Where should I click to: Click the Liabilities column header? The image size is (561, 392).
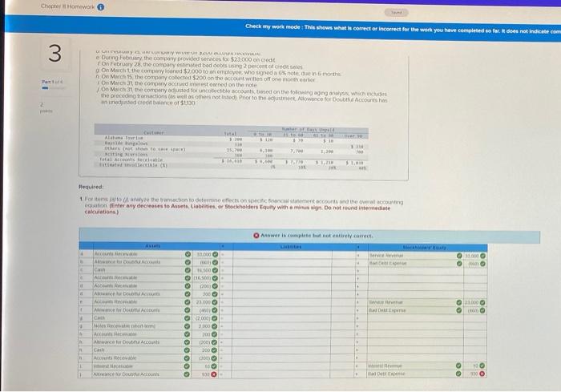click(x=290, y=247)
